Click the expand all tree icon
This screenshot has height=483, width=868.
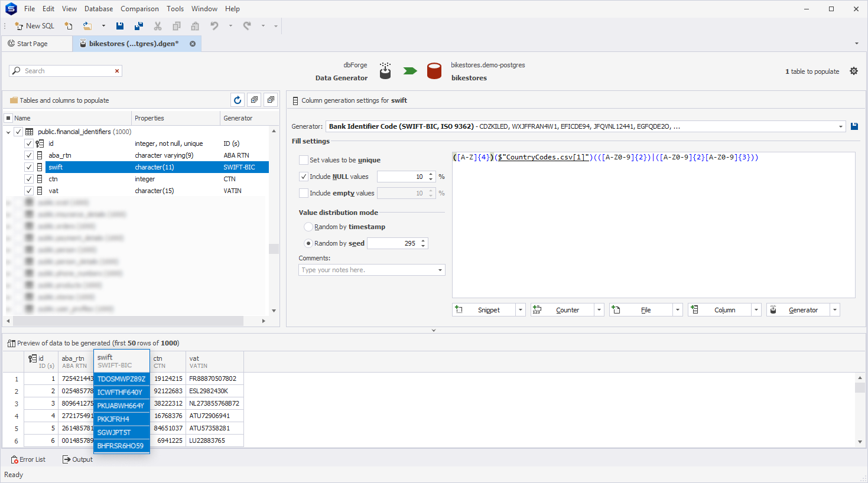click(x=254, y=100)
